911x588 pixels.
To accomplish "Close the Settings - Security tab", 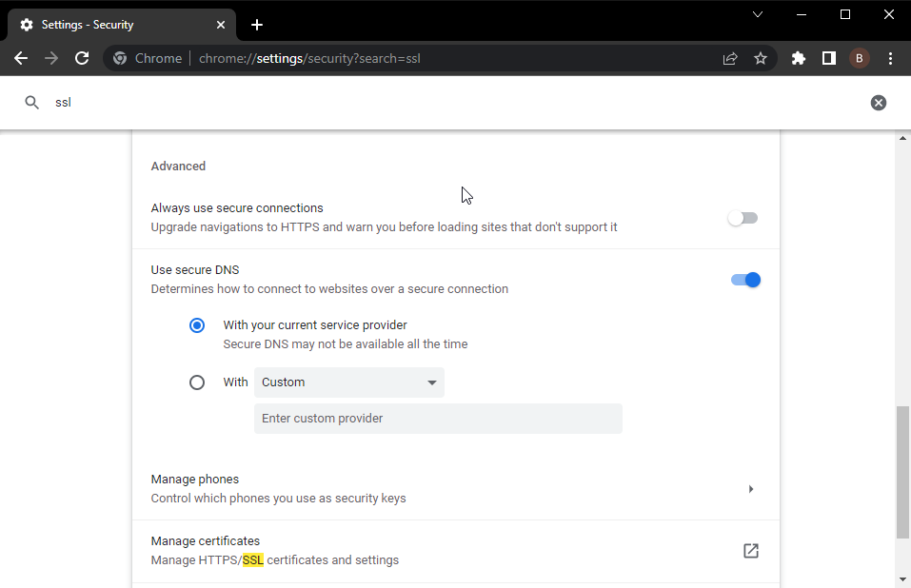I will point(221,25).
